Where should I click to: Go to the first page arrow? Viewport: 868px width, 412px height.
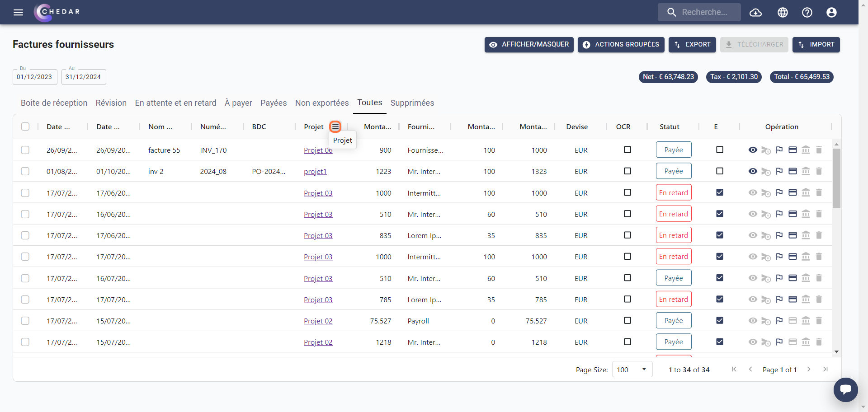[734, 370]
